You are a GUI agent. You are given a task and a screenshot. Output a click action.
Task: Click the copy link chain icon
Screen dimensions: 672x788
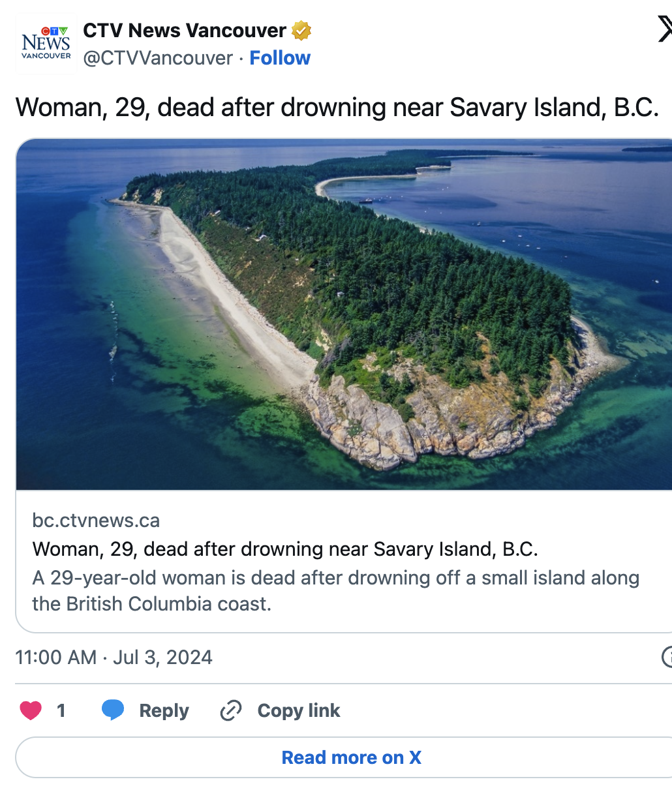(x=231, y=710)
